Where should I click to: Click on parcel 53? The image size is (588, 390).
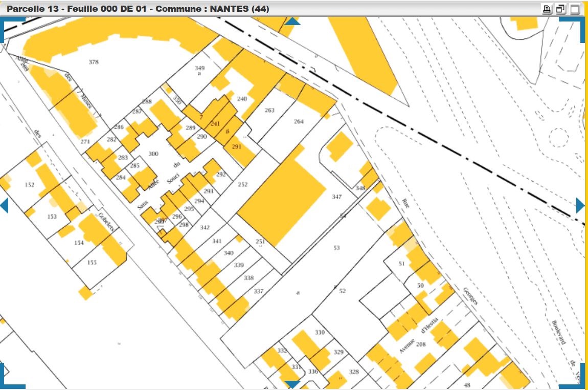coord(336,248)
